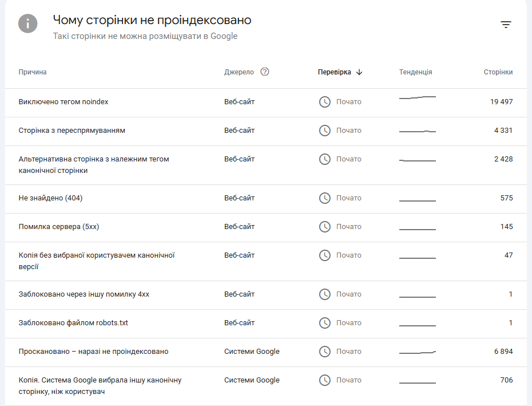Click the Тенденція column header
The height and width of the screenshot is (406, 532).
415,72
